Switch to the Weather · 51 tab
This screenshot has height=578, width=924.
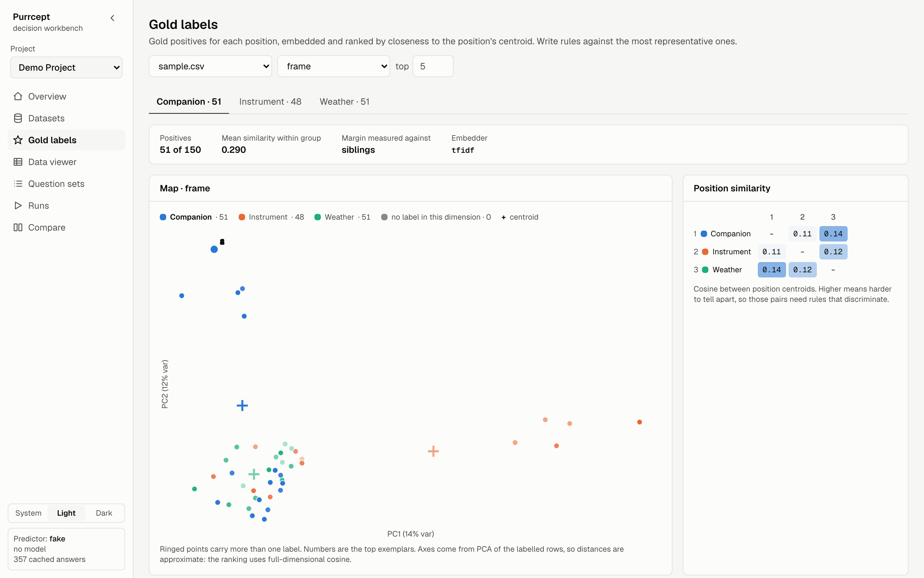click(344, 102)
